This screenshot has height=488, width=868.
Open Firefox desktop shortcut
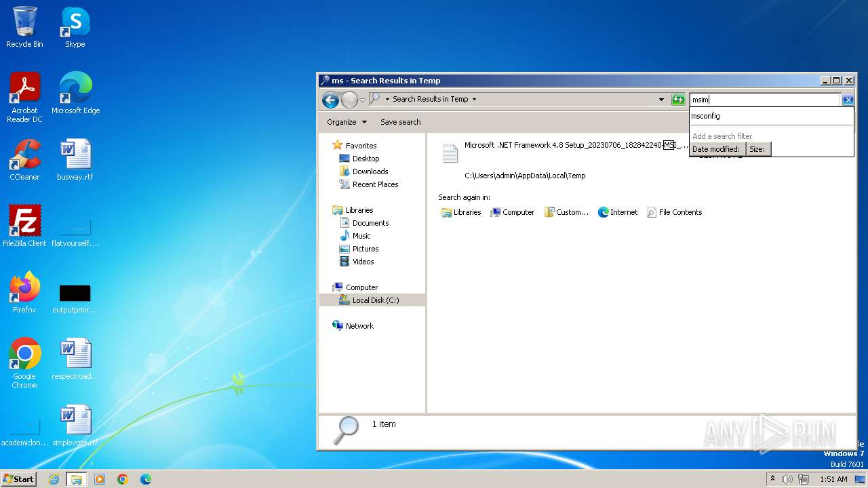pyautogui.click(x=24, y=292)
